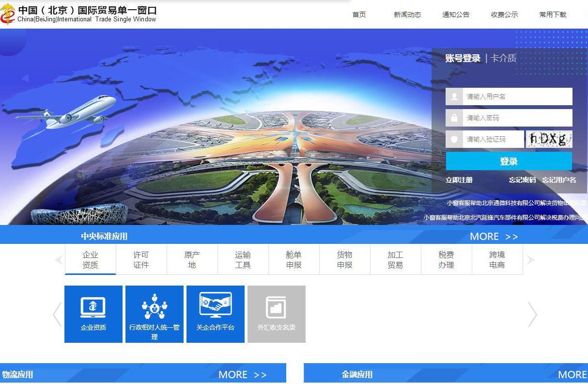The width and height of the screenshot is (588, 384).
Task: Show next application tiles with right chevron
Action: click(532, 314)
